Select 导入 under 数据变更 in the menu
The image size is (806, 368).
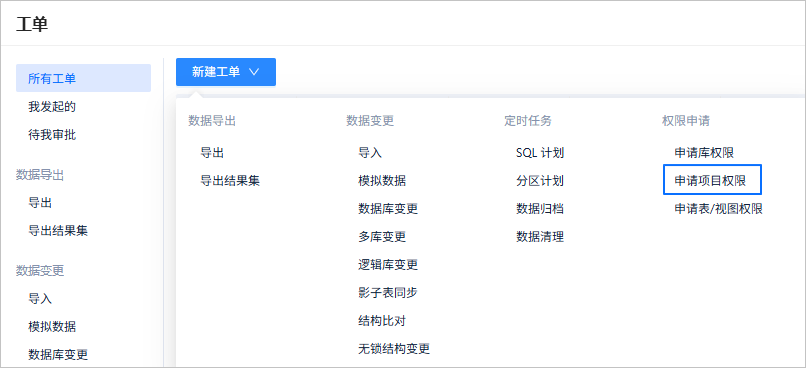coord(370,153)
